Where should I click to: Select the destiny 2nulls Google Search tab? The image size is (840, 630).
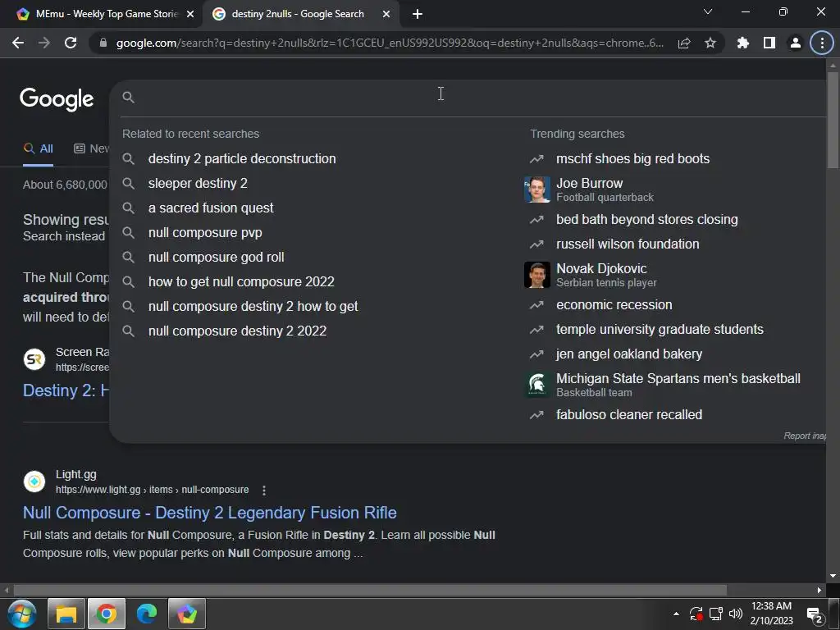click(297, 14)
